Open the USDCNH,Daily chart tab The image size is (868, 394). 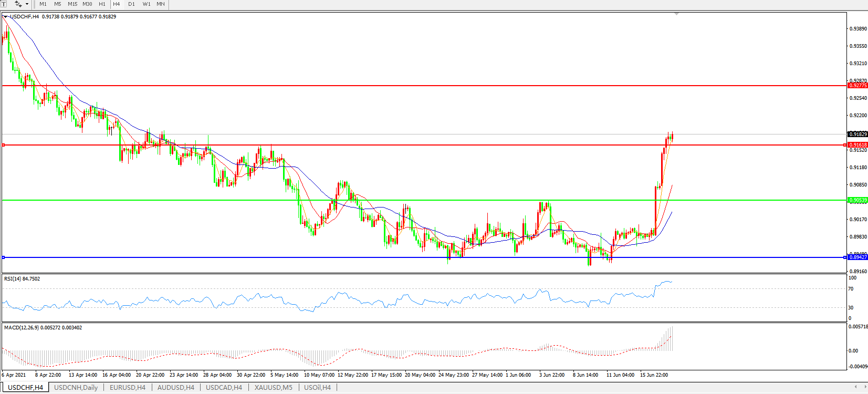(x=76, y=388)
